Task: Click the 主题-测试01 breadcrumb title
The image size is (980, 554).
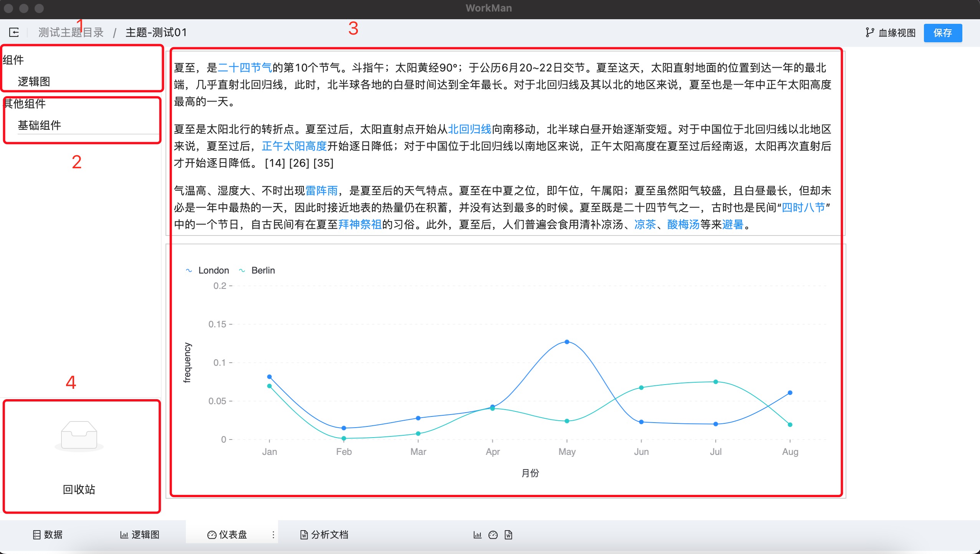Action: pos(156,32)
